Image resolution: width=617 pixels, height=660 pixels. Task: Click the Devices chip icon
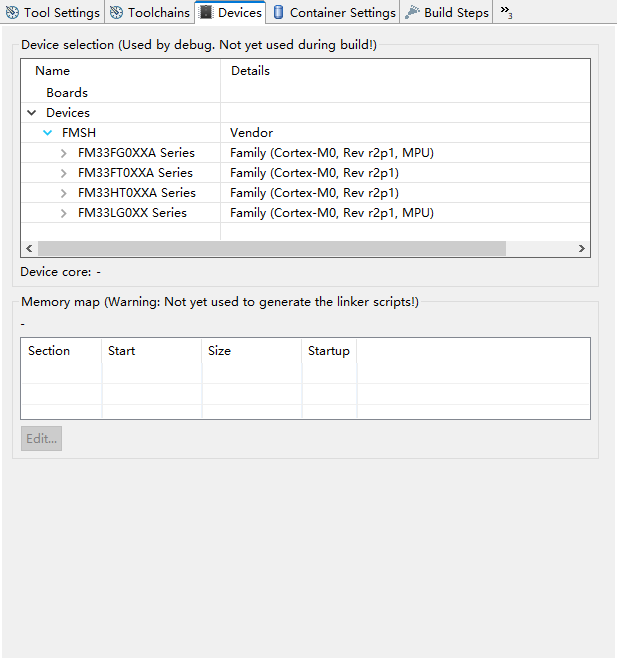[x=206, y=12]
